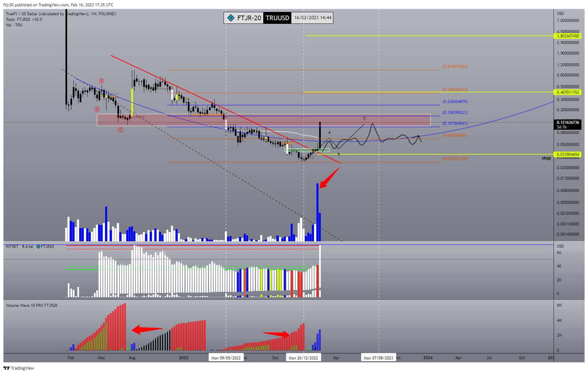Screen dimensions: 588x374
Task: Click the 0.500000000 level on the price axis
Action: 568,87
